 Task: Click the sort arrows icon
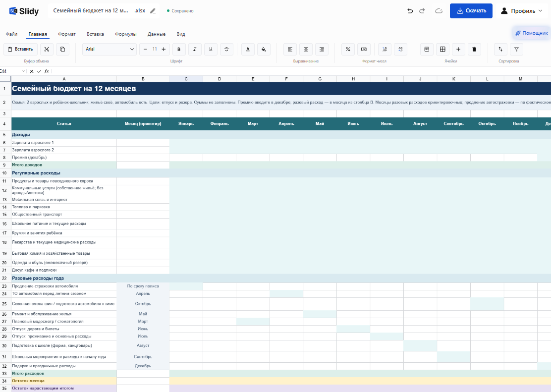click(500, 49)
